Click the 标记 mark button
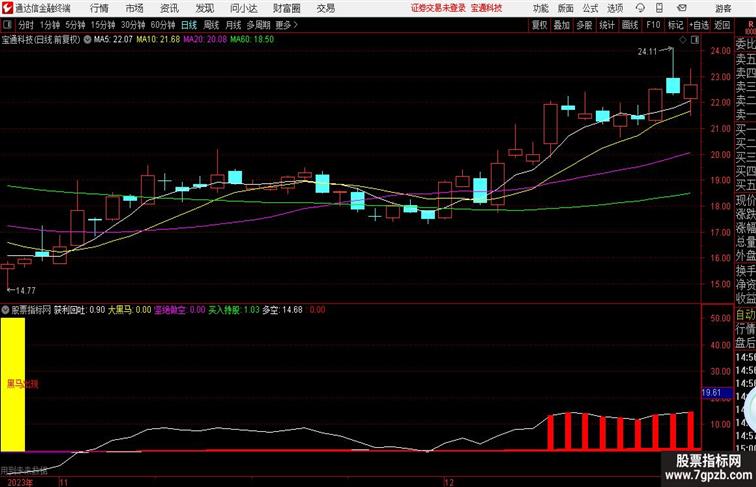 coord(675,25)
